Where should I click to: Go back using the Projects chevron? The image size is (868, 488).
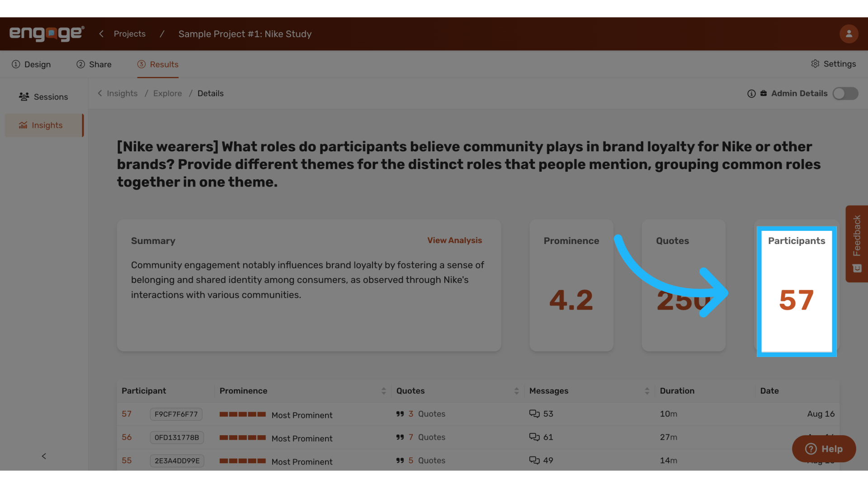pos(101,34)
